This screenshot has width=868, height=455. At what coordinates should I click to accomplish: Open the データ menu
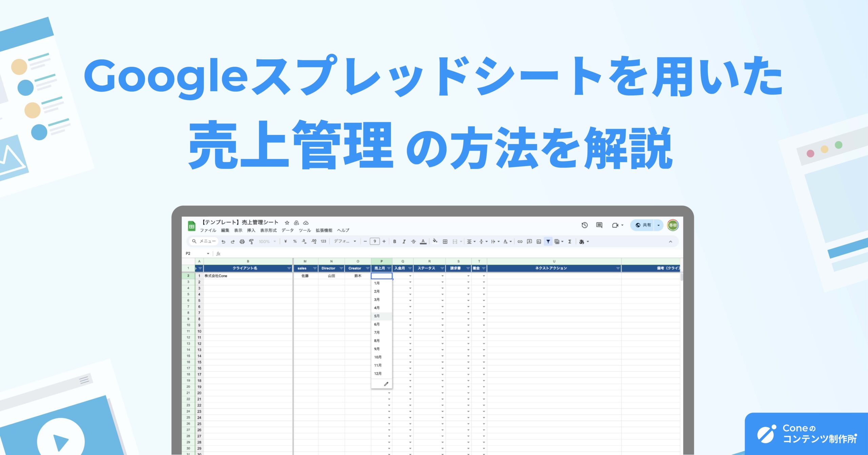tap(288, 230)
